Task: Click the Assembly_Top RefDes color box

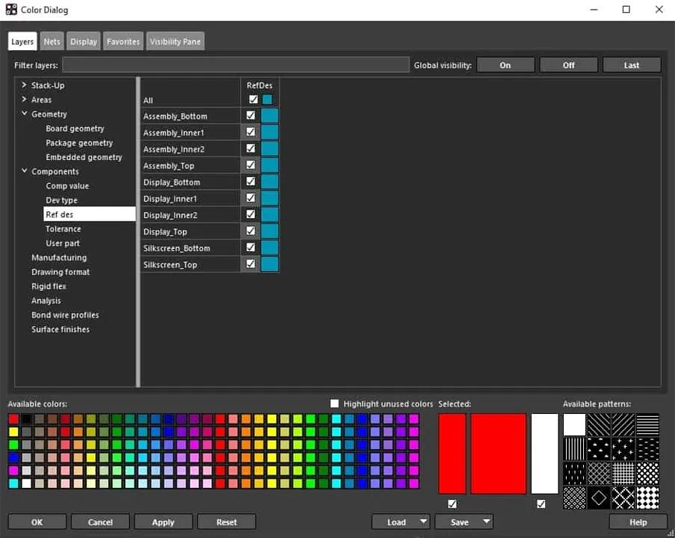Action: click(269, 165)
